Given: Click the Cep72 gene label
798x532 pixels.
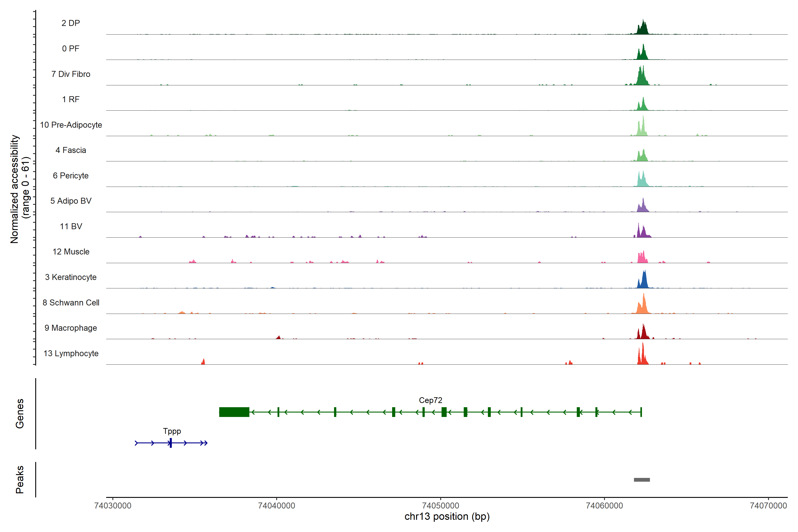Looking at the screenshot, I should (430, 400).
